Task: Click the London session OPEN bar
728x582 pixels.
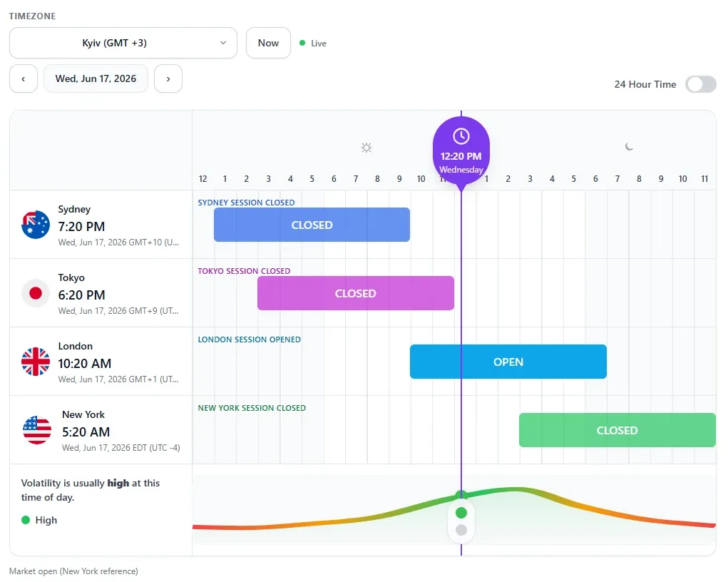Action: (x=508, y=362)
